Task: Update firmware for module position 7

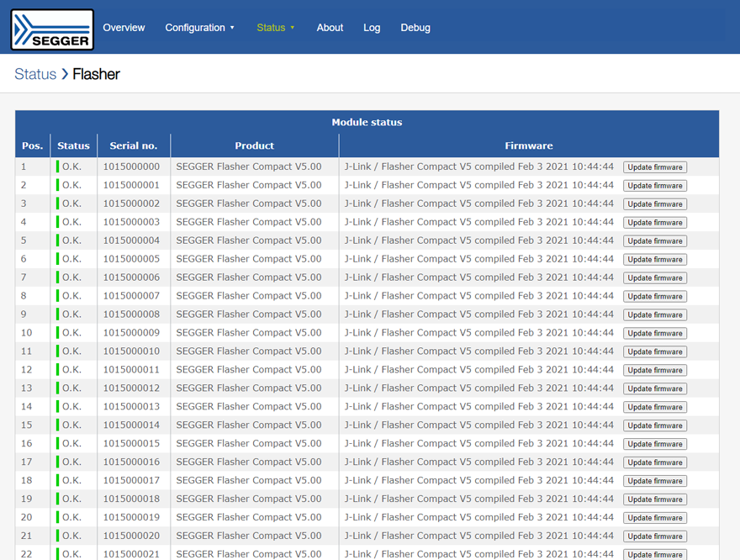Action: point(654,277)
